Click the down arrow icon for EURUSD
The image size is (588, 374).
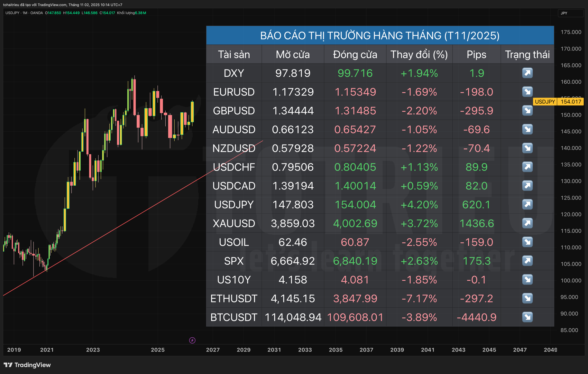point(527,92)
